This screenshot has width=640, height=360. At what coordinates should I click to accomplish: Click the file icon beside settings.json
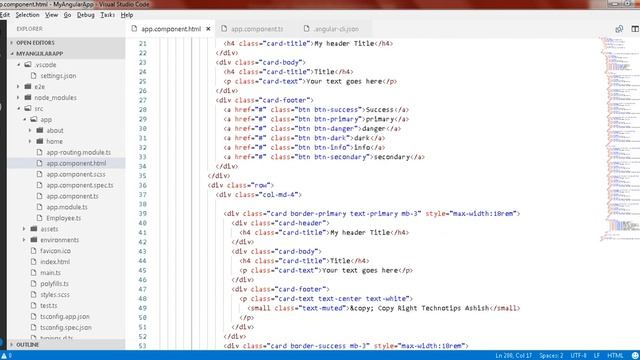click(34, 76)
